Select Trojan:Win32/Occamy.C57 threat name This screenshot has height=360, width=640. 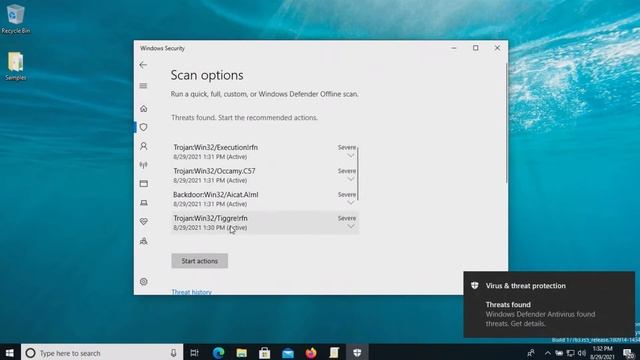pyautogui.click(x=214, y=171)
